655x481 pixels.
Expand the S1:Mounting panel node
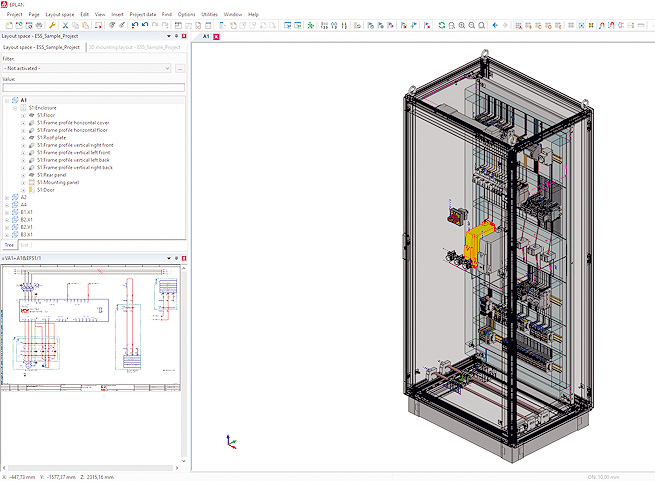point(23,183)
